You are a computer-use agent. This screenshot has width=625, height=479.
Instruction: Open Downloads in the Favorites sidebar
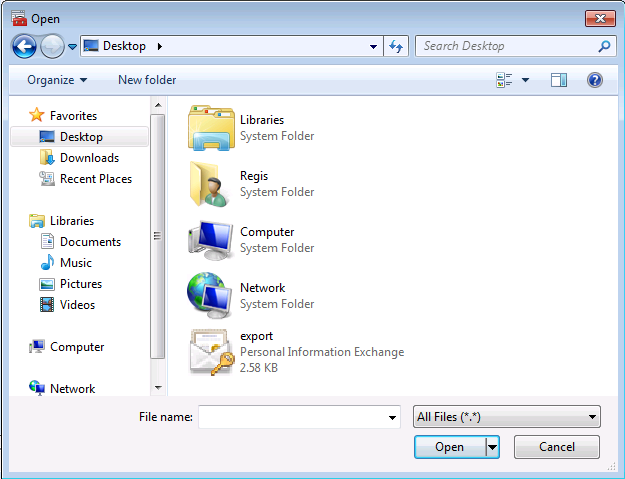coord(89,158)
